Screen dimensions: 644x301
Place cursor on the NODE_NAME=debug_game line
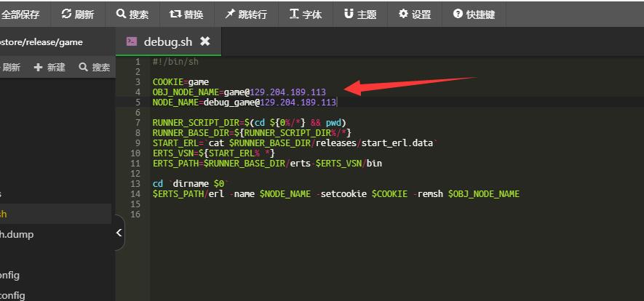(x=245, y=103)
